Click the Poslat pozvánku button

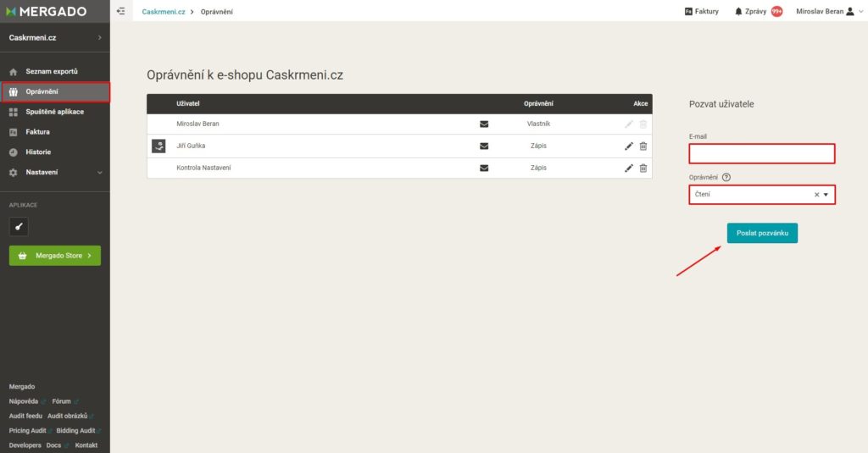point(762,233)
